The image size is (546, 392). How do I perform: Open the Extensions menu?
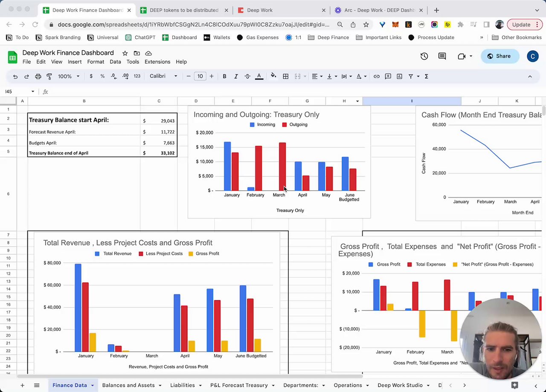tap(157, 62)
